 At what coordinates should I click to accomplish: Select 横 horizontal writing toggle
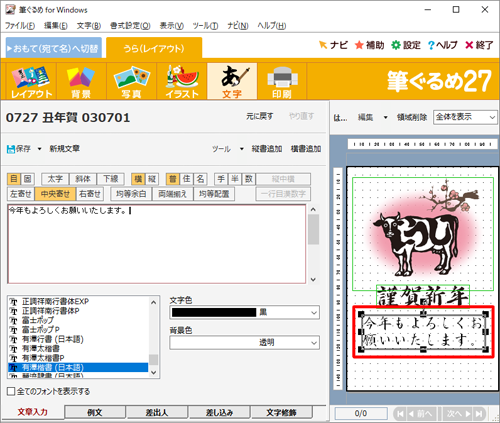tap(138, 179)
